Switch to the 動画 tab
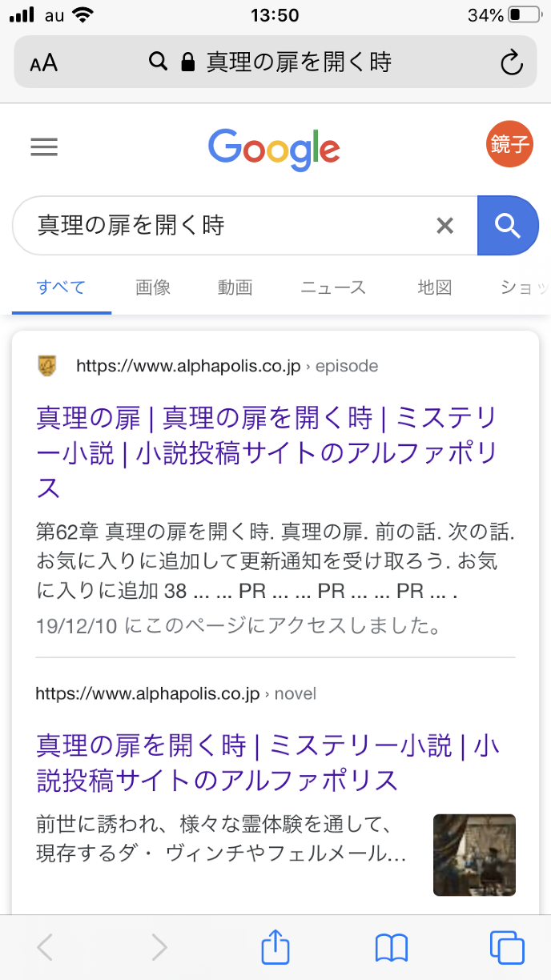Screen dimensions: 551x980 (x=235, y=287)
